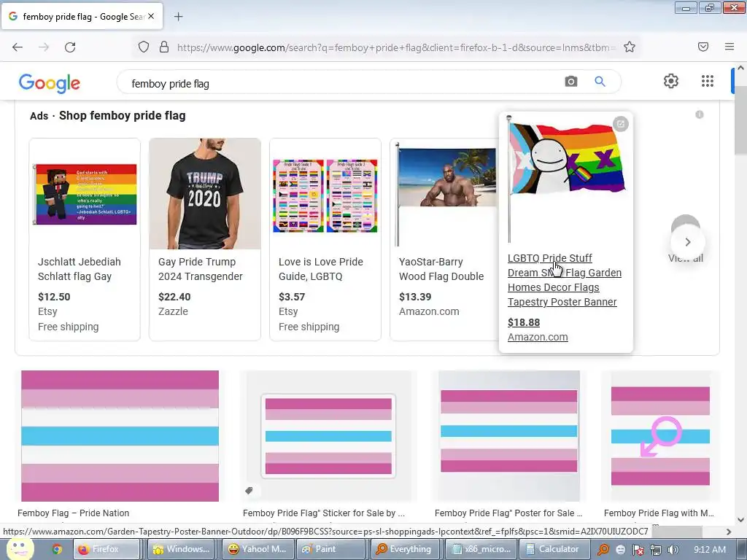Click the Action Center flag tray icon
The image size is (747, 560).
coord(638,550)
